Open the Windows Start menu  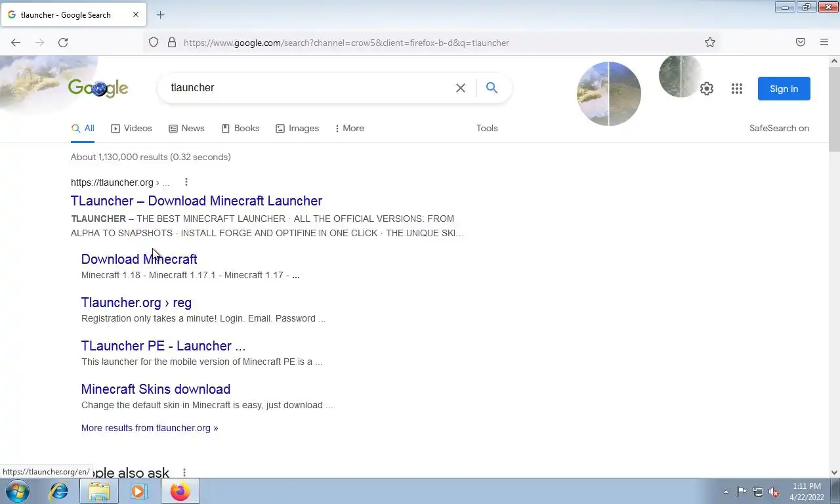pos(18,491)
